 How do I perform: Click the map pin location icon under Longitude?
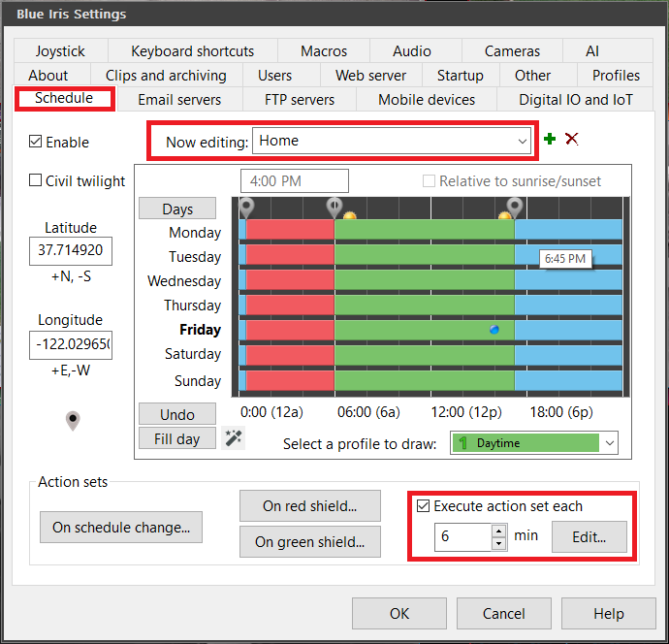coord(73,421)
